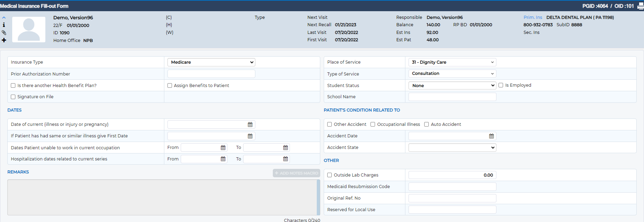Open the Insurance Type dropdown
644x222 pixels.
211,62
